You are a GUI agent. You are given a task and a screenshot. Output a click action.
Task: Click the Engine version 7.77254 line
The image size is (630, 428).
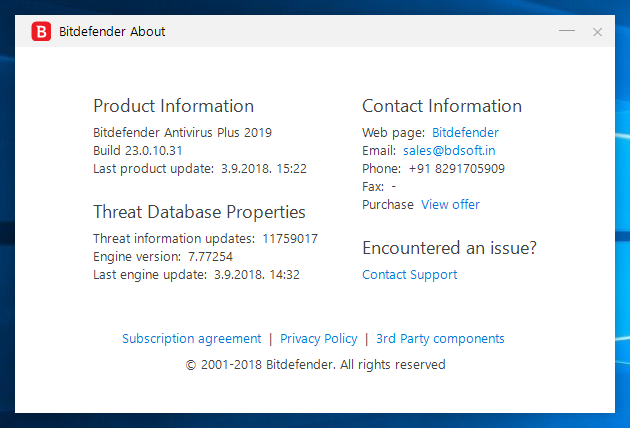[163, 256]
